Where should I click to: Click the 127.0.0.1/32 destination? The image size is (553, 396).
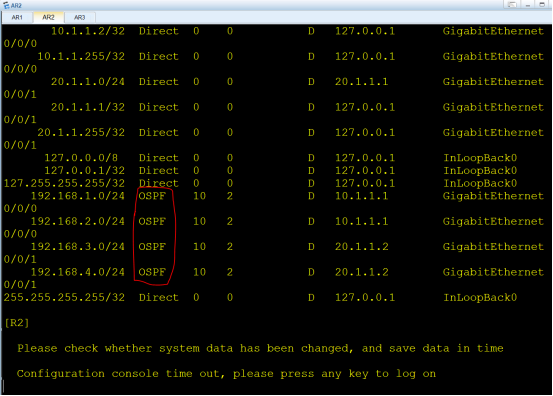85,171
